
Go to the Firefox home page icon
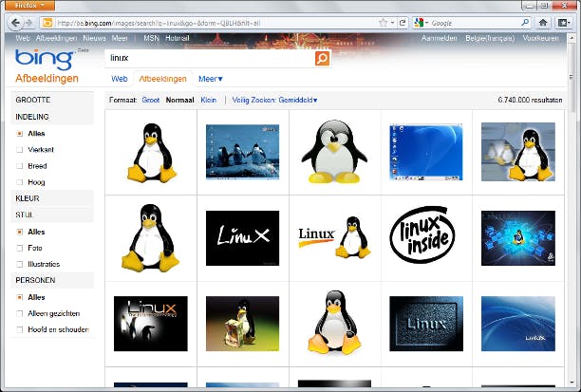point(543,23)
